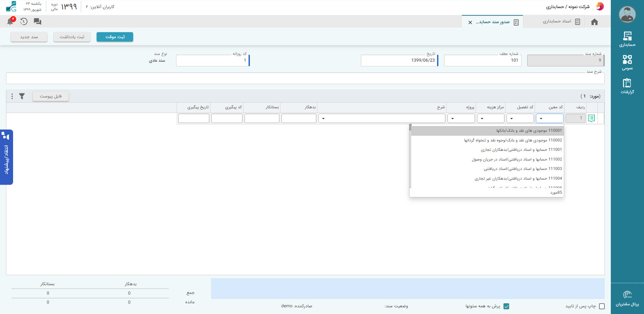Click the شرح سند description field
This screenshot has height=314, width=644.
[305, 78]
